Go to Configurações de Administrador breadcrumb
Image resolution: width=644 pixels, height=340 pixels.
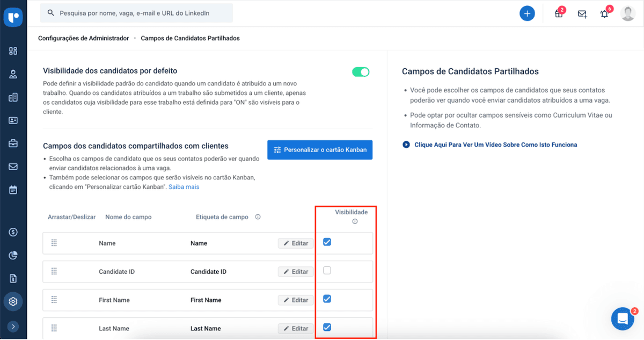83,38
